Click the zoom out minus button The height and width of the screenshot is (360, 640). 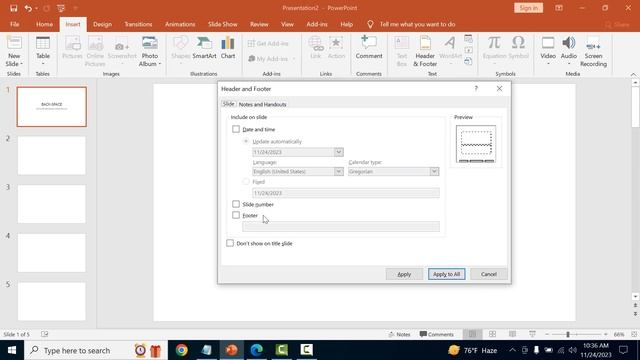tap(547, 334)
